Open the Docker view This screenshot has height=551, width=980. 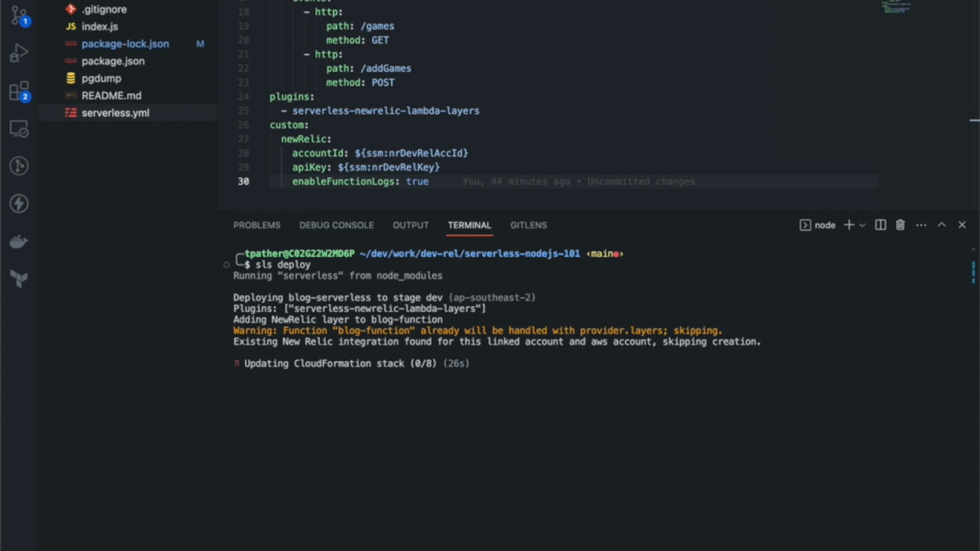click(x=19, y=241)
